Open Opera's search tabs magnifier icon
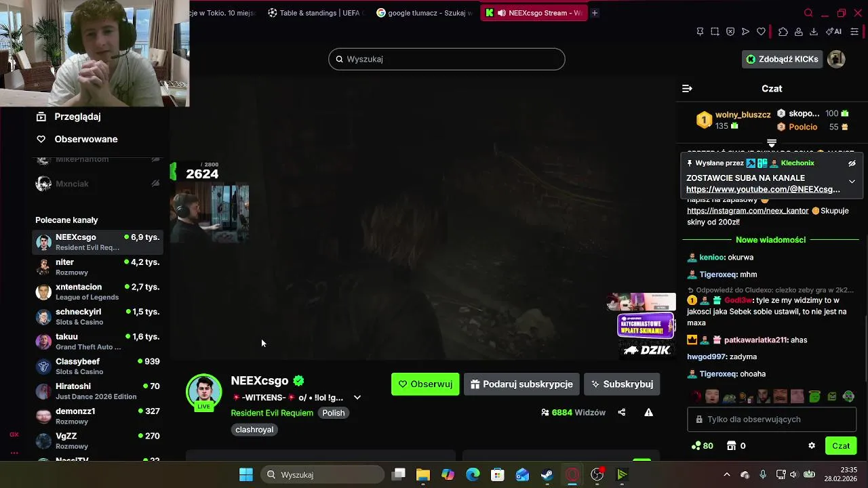Image resolution: width=868 pixels, height=488 pixels. pyautogui.click(x=808, y=13)
